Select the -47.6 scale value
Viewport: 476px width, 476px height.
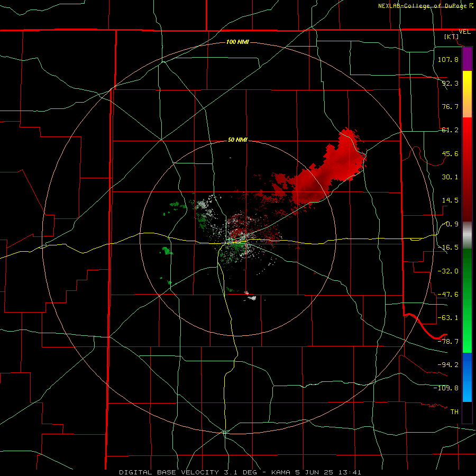click(x=448, y=295)
